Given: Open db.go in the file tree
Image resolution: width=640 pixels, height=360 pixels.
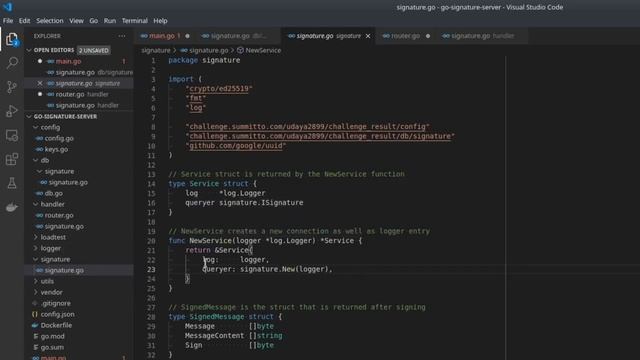Looking at the screenshot, I should point(53,193).
